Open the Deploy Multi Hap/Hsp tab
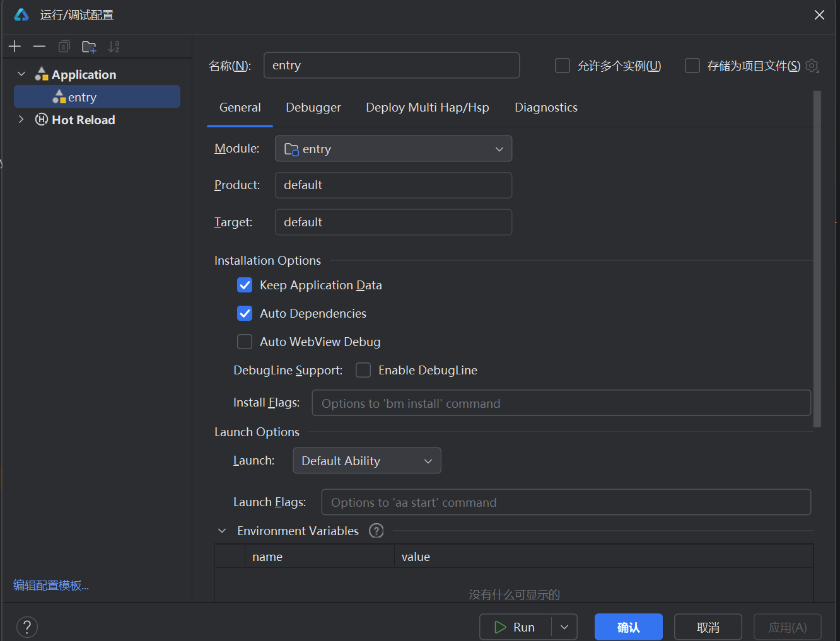The width and height of the screenshot is (840, 641). 428,108
